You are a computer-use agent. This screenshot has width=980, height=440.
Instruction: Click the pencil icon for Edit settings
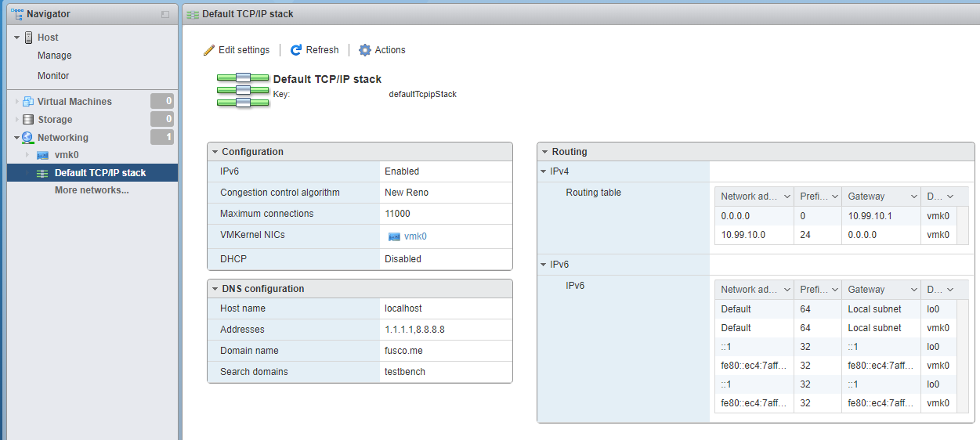208,50
